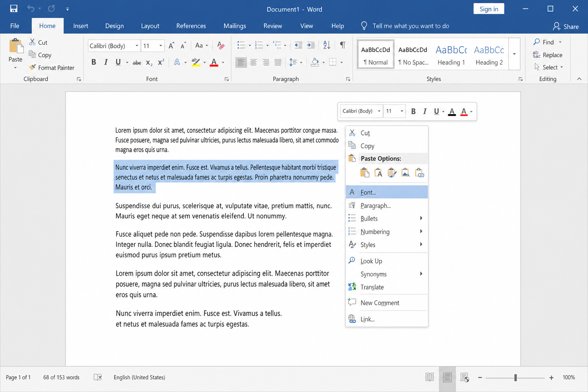588x392 pixels.
Task: Click the Decrease Indent icon
Action: point(299,46)
